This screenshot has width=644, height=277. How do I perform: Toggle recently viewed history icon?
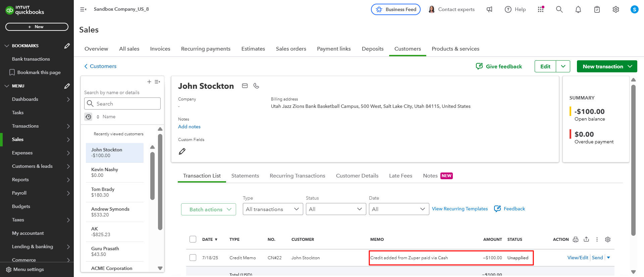pos(88,117)
